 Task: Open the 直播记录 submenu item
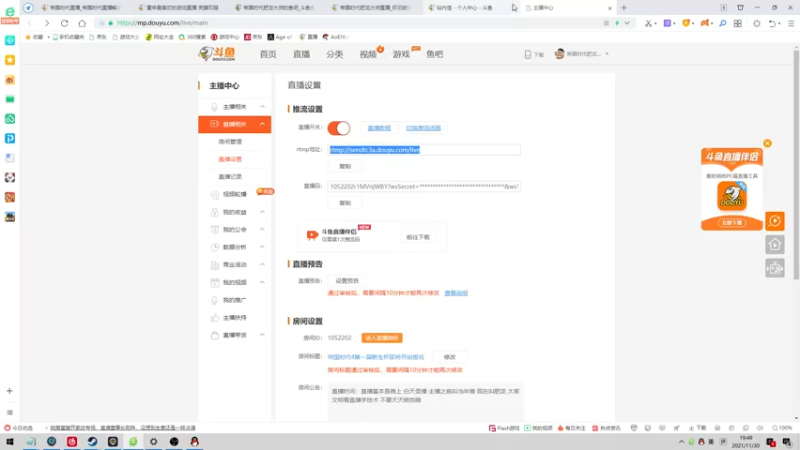point(230,177)
